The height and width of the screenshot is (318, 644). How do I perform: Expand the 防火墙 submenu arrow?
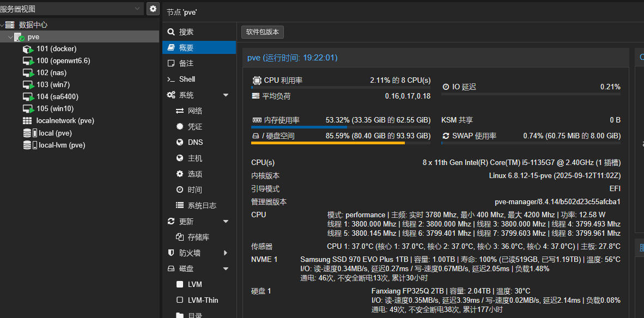pos(226,253)
